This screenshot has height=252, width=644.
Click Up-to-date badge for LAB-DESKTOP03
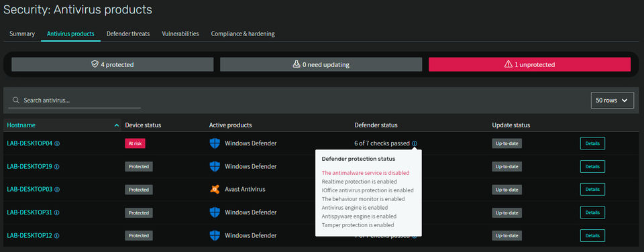(x=507, y=190)
